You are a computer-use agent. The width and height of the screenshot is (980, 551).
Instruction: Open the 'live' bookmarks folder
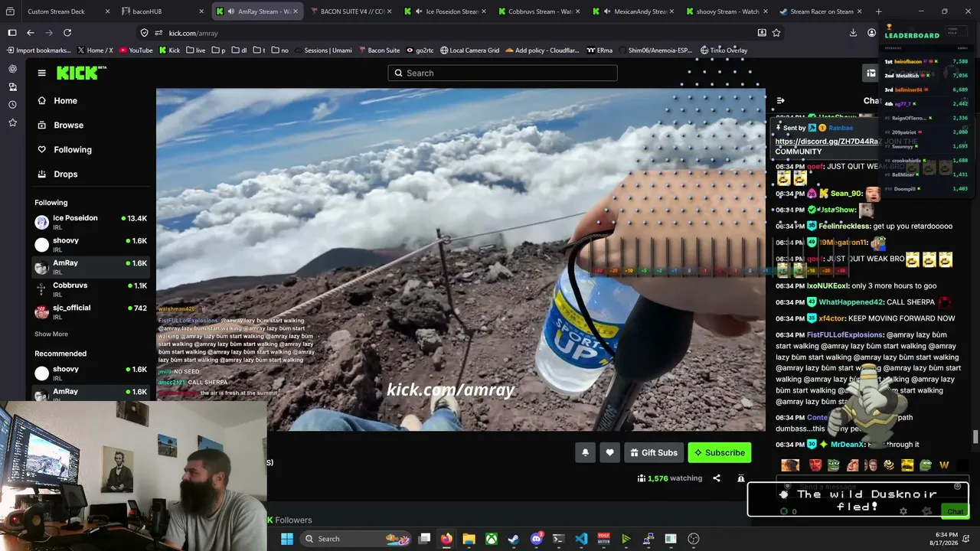(195, 51)
